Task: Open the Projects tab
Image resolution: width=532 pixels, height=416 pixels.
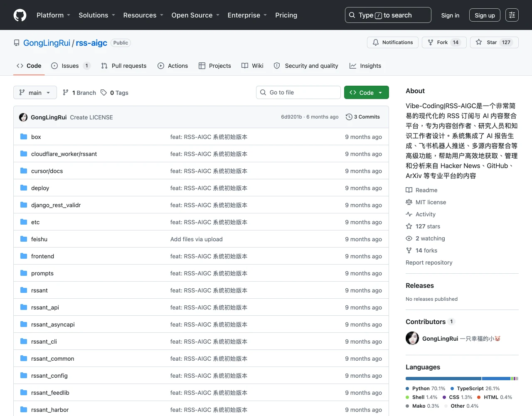Action: [x=215, y=66]
